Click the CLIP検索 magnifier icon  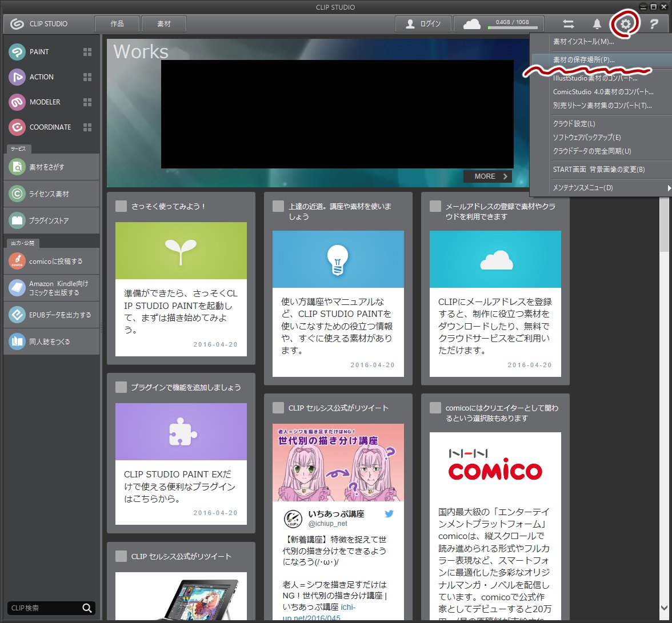(x=87, y=608)
